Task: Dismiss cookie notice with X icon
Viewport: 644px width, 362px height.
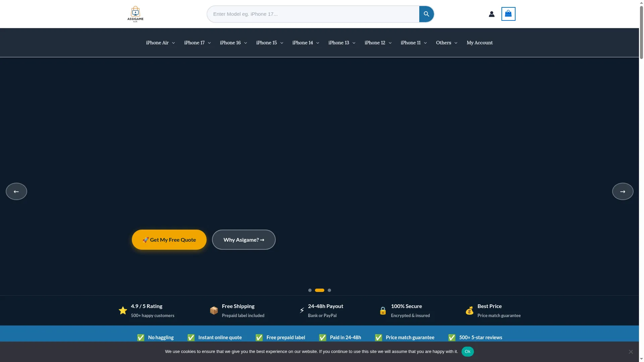Action: tap(631, 352)
